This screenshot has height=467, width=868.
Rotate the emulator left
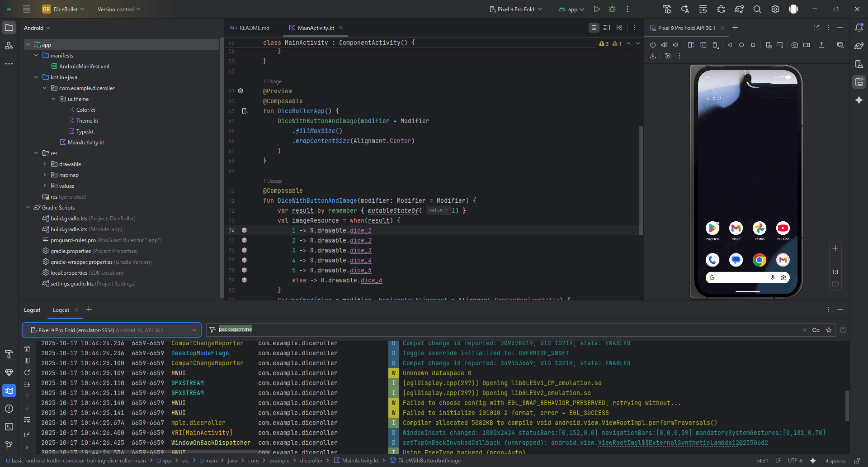pyautogui.click(x=691, y=45)
